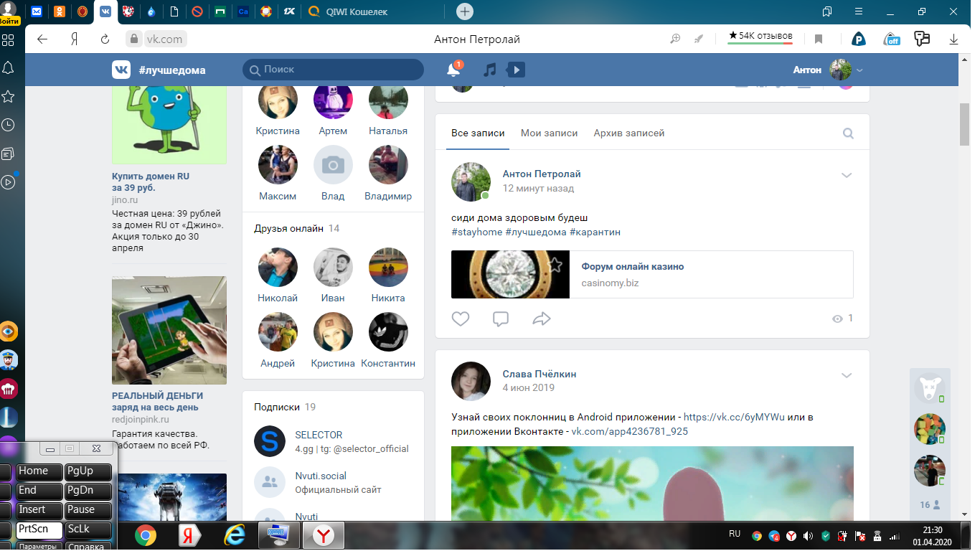The height and width of the screenshot is (551, 980).
Task: Open online friend Константин's avatar
Action: coord(388,333)
